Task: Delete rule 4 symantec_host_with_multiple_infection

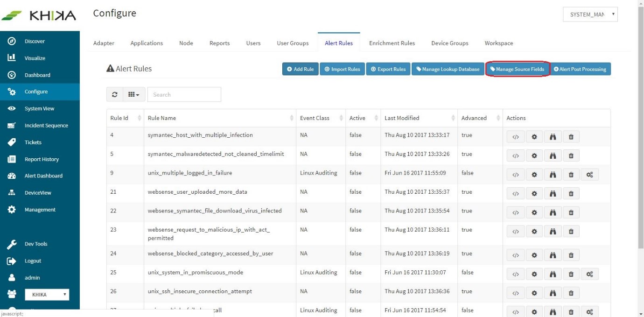Action: pyautogui.click(x=571, y=137)
